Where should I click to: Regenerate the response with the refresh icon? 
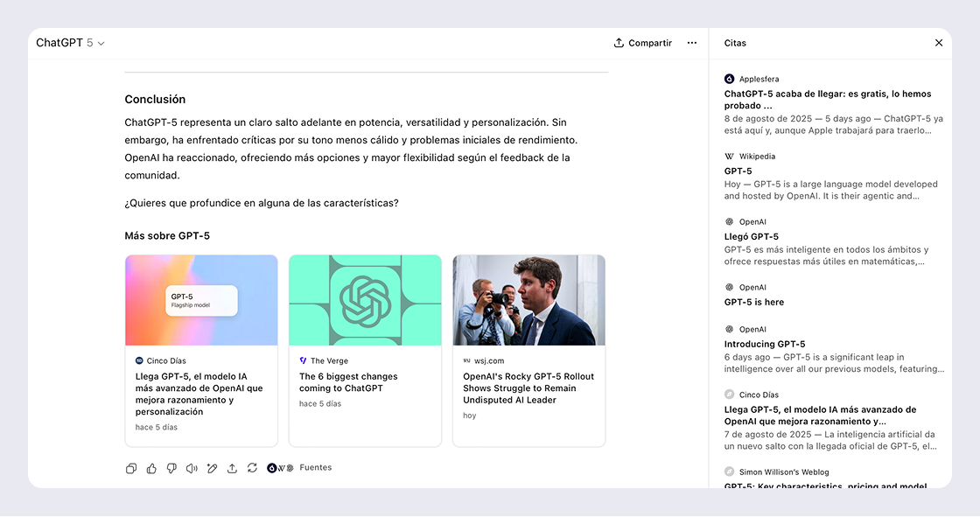point(252,468)
